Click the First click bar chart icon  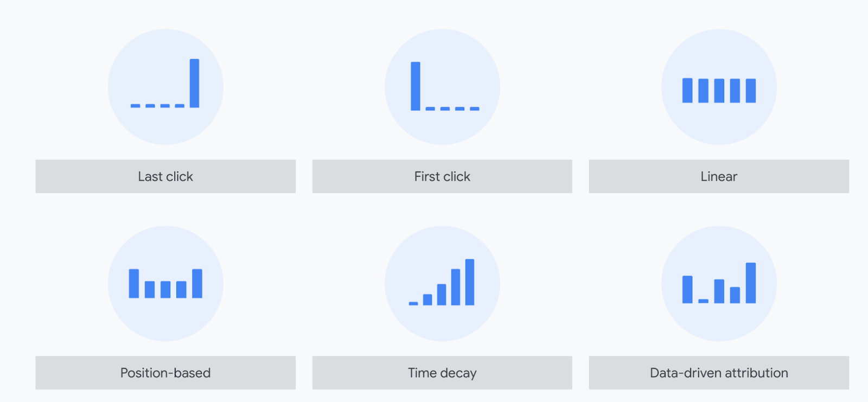pyautogui.click(x=442, y=87)
